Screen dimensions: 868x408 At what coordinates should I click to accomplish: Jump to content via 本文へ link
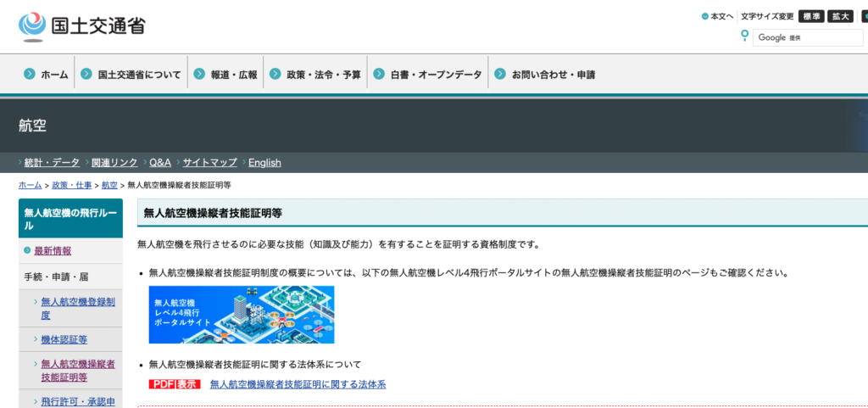(x=722, y=17)
